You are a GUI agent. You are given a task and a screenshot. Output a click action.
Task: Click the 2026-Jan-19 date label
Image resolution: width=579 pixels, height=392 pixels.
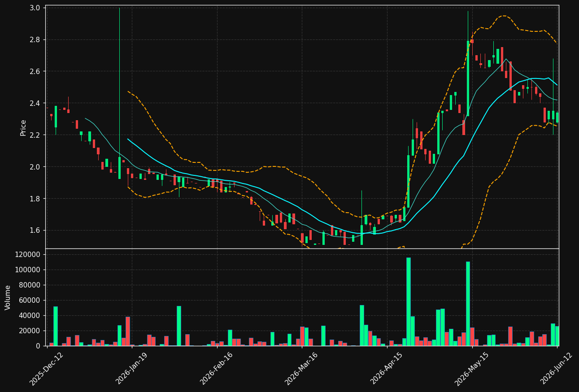[131, 368]
